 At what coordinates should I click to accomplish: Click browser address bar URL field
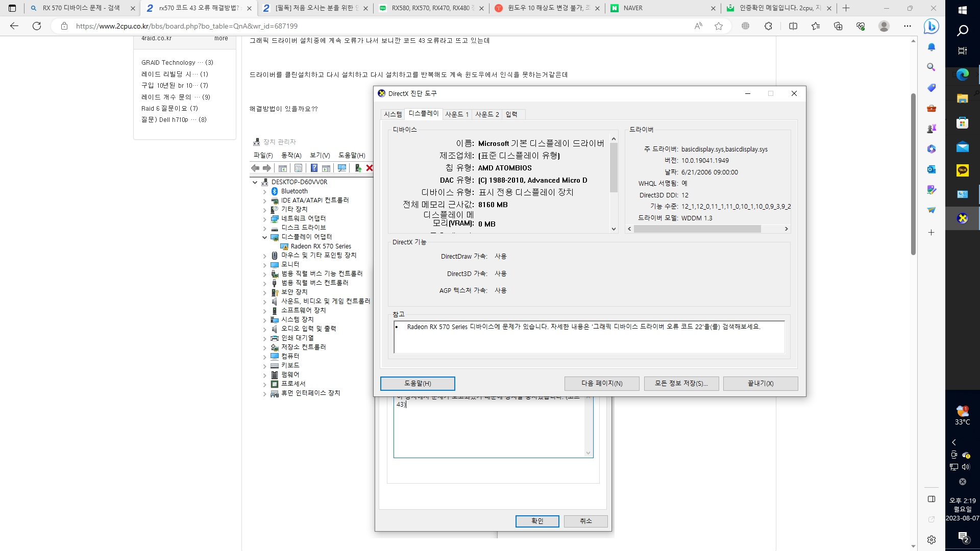pyautogui.click(x=378, y=26)
